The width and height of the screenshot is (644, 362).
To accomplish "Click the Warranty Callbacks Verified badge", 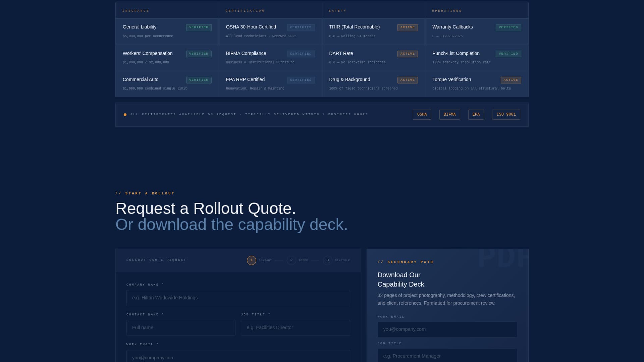I will (508, 27).
